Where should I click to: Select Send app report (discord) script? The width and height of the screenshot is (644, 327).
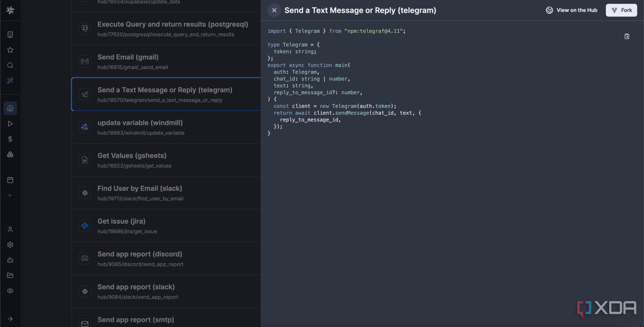[166, 258]
